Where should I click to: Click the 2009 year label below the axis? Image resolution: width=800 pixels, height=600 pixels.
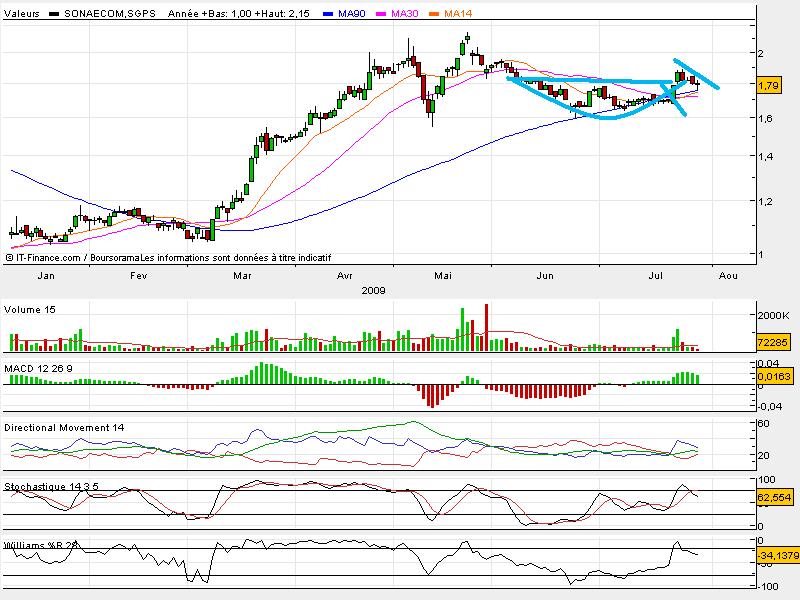click(x=374, y=289)
